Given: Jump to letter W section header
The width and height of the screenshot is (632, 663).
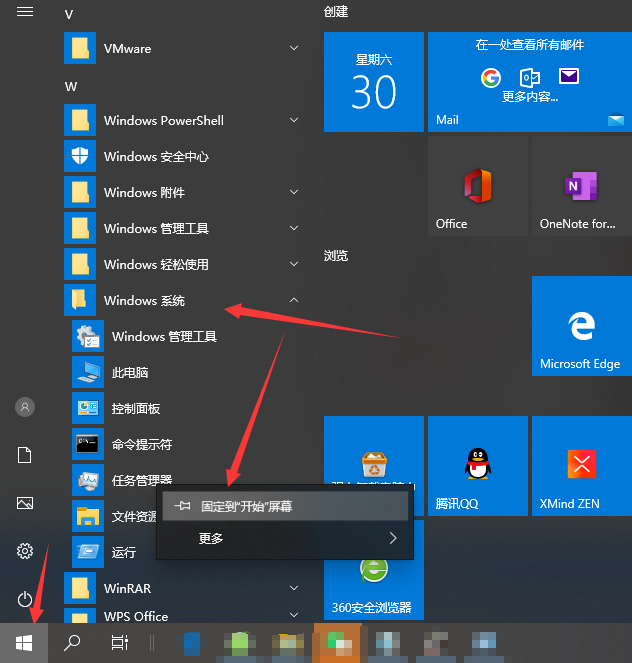Looking at the screenshot, I should pyautogui.click(x=71, y=87).
